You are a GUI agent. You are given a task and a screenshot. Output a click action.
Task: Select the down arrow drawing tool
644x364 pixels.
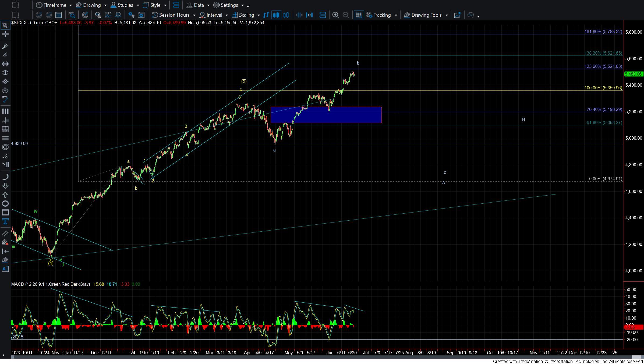point(5,186)
